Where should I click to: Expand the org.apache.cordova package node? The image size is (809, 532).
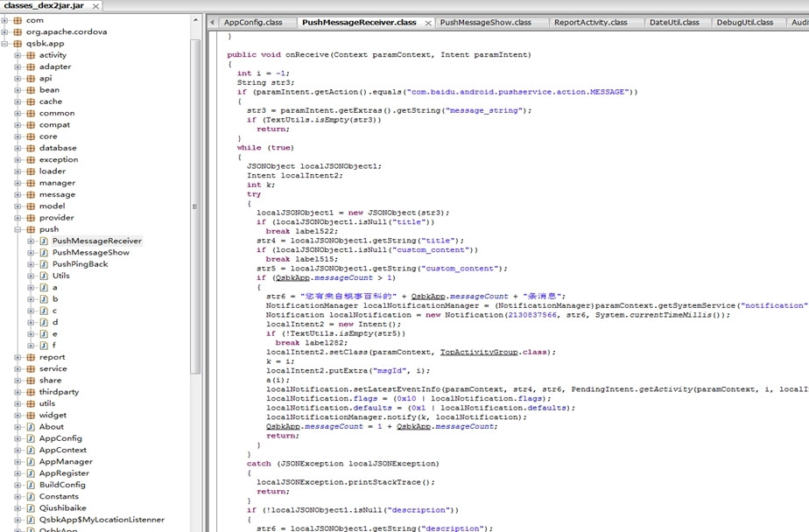pyautogui.click(x=4, y=32)
